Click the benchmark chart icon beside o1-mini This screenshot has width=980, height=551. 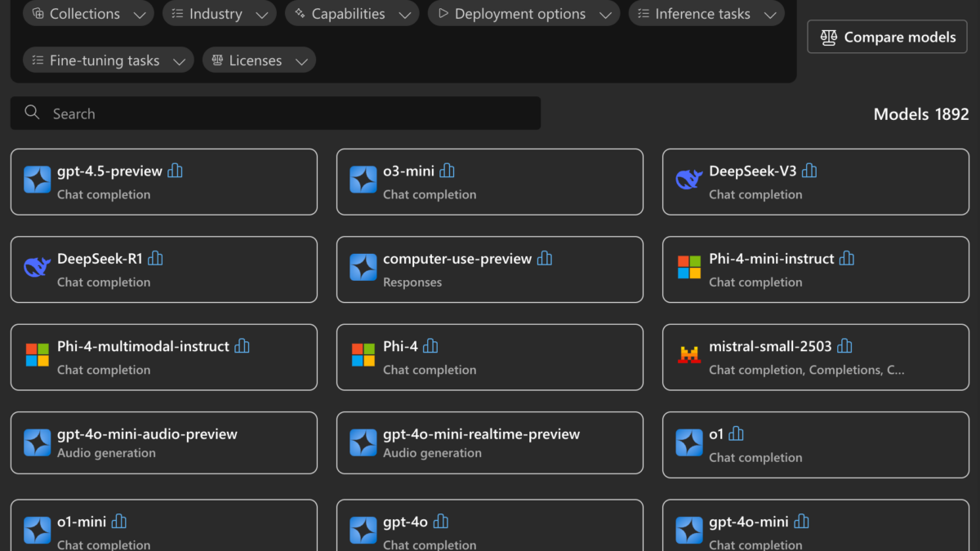coord(119,521)
